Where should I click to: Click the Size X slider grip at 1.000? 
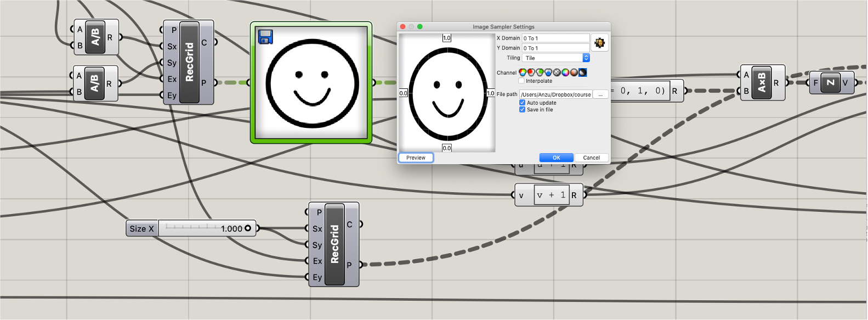[248, 228]
